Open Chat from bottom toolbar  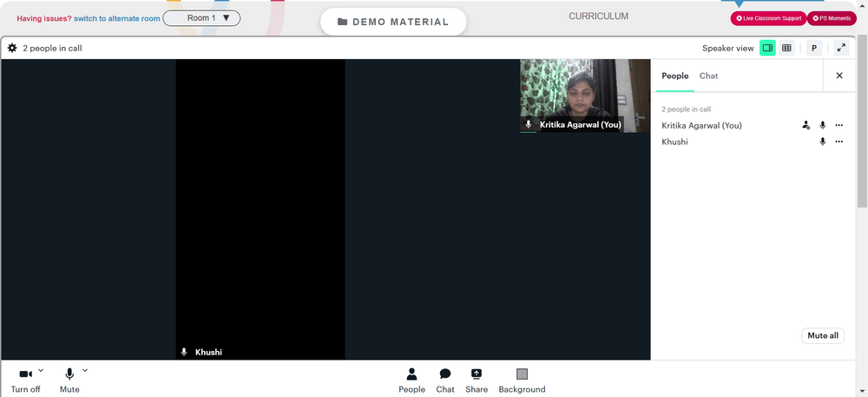[445, 381]
